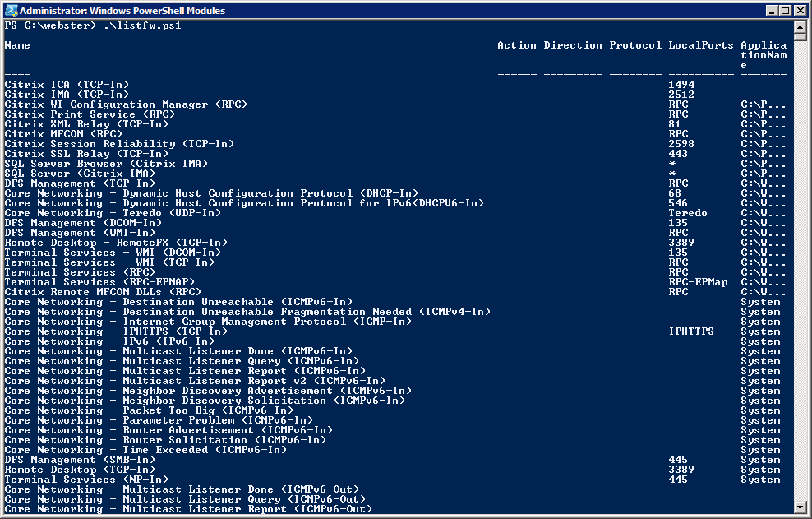Open the PowerShell system menu icon
Viewport: 812px width, 519px height.
11,11
